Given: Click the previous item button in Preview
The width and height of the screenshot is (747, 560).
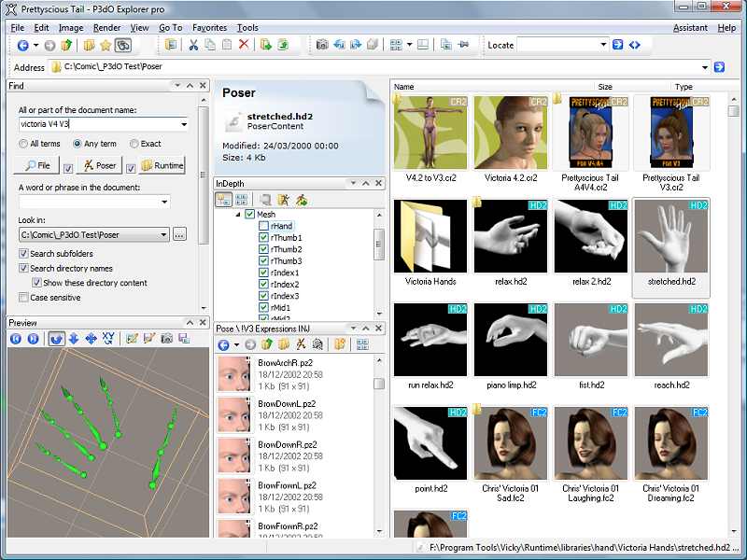Looking at the screenshot, I should (16, 339).
